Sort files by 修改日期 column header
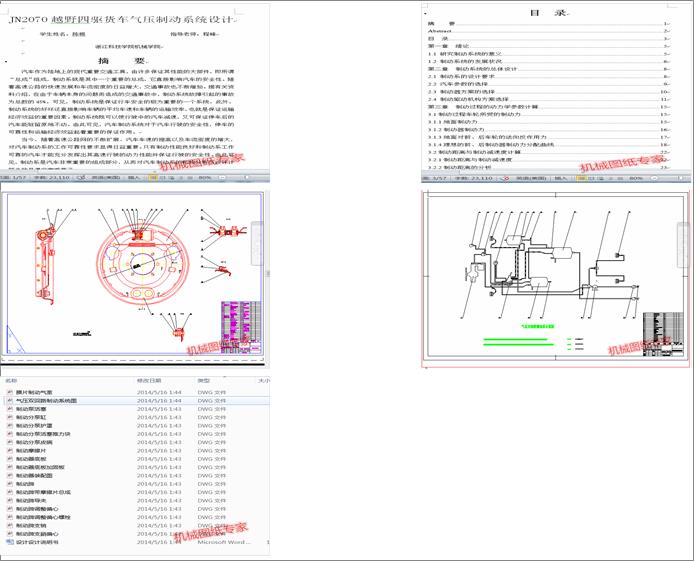Viewport: 694px width, 561px height. (149, 380)
